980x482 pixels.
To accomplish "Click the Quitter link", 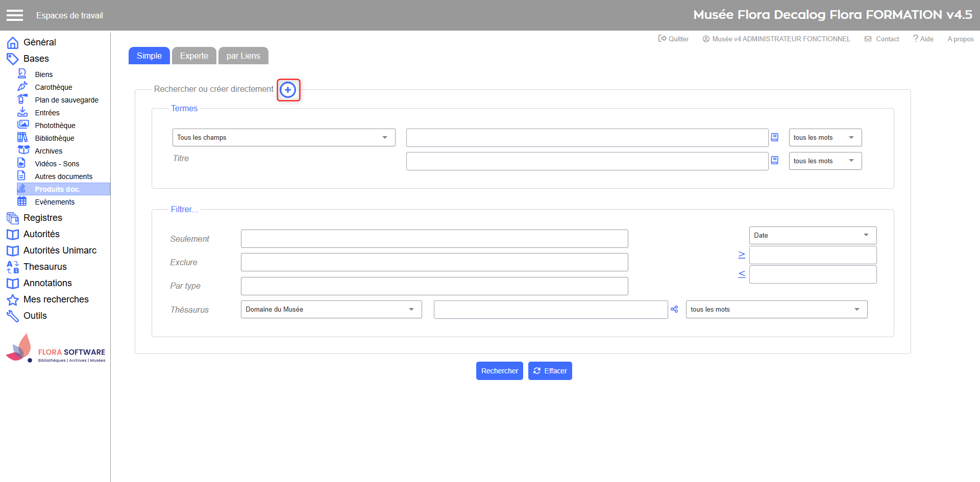I will (674, 39).
